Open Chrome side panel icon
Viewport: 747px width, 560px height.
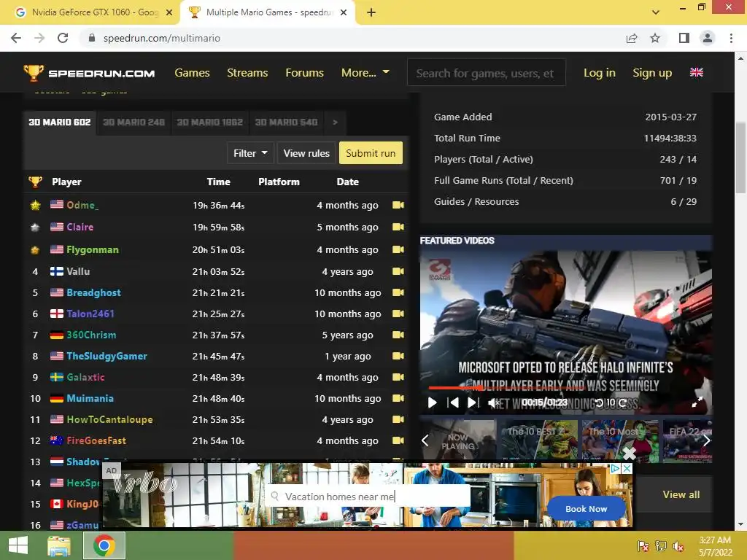(684, 38)
